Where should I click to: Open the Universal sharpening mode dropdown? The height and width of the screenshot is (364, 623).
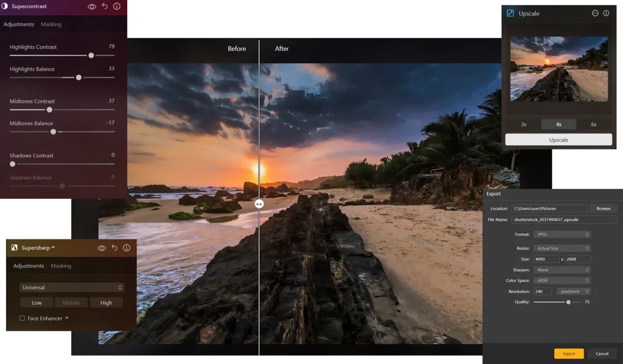(x=72, y=287)
